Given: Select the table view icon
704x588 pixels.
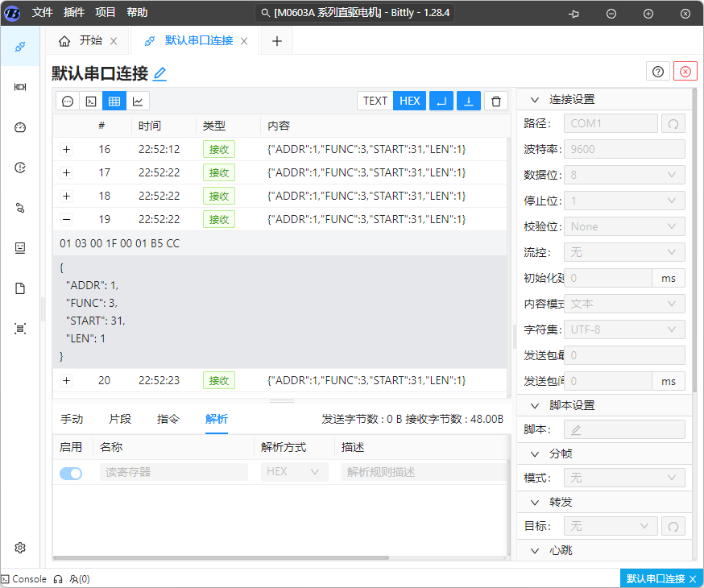Looking at the screenshot, I should click(x=114, y=101).
